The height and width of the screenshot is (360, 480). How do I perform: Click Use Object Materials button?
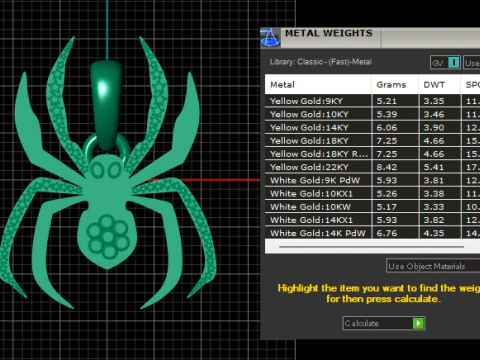tap(433, 266)
